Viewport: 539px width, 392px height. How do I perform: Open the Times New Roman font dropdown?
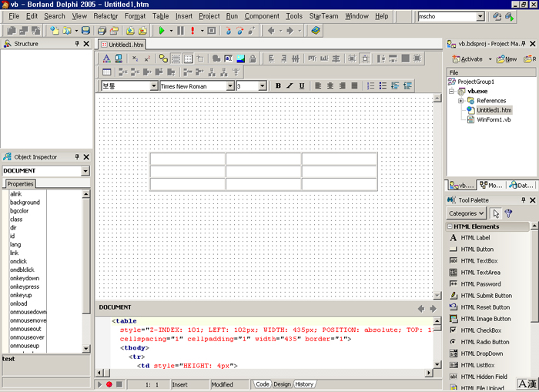[230, 86]
